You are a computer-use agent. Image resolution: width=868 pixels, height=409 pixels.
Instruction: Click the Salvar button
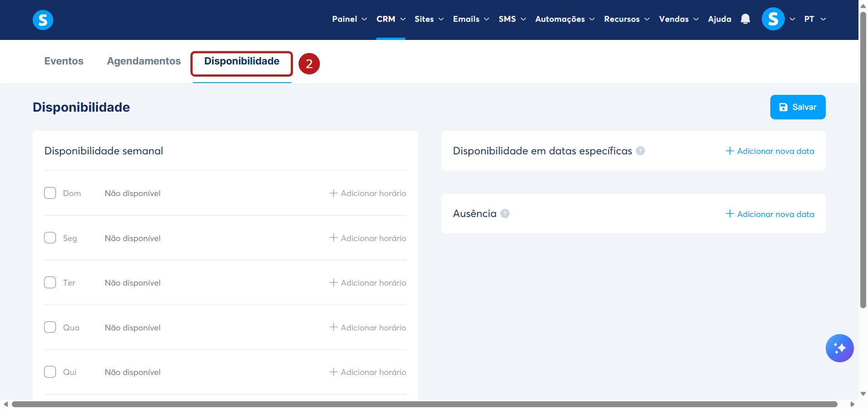798,107
